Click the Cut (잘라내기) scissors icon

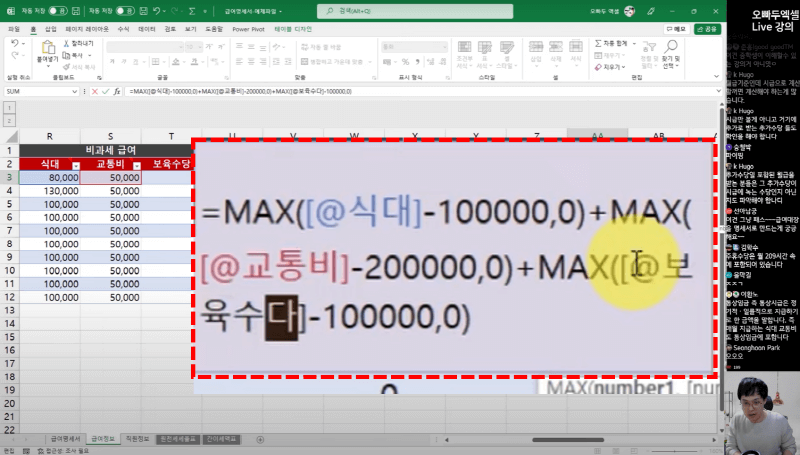68,44
